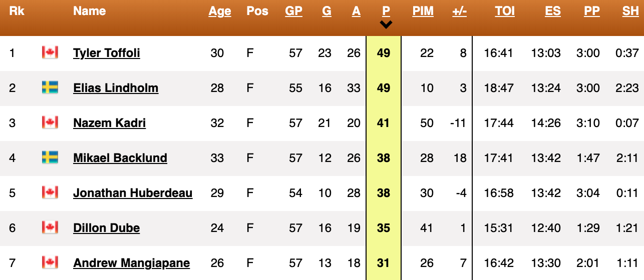Open Mikael Backlund's profile link

click(120, 158)
